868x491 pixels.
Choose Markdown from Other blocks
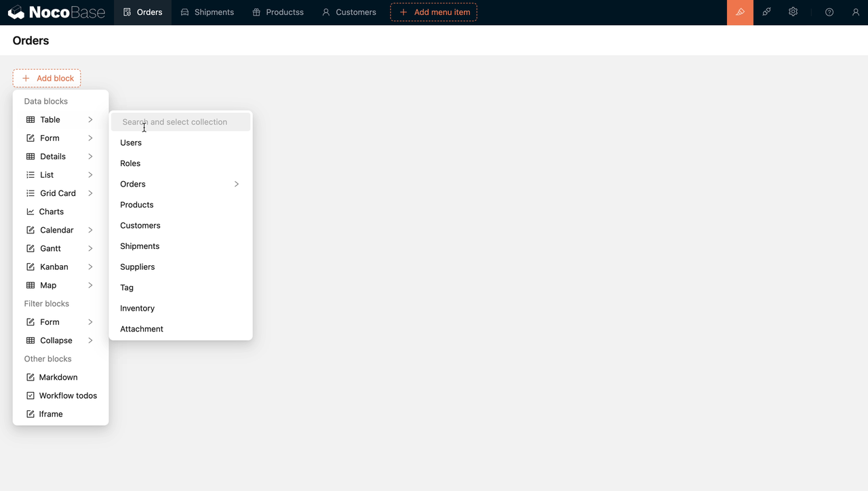[60, 377]
